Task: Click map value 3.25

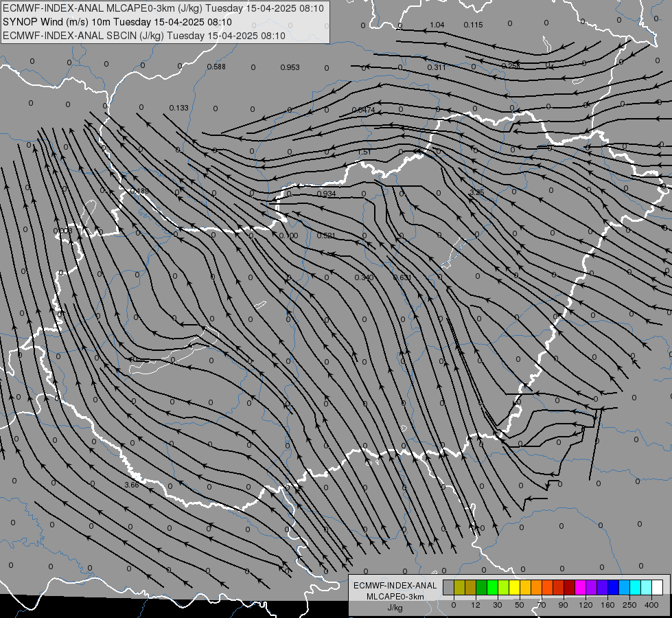Action: point(476,192)
